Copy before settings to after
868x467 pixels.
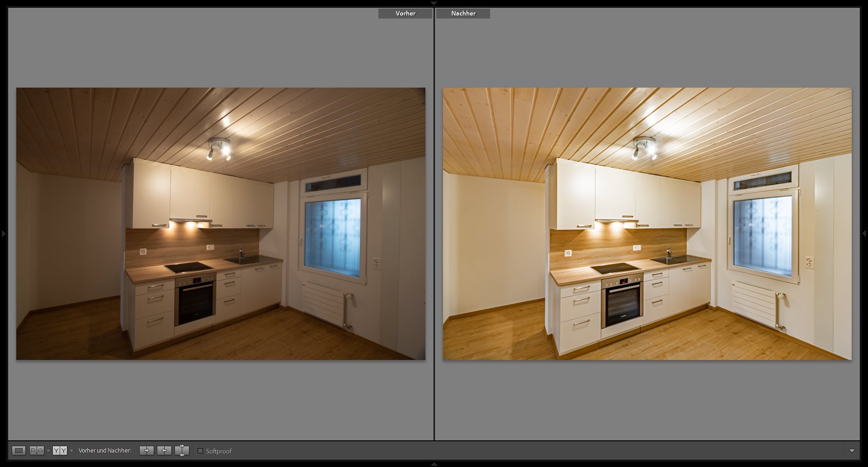pos(146,450)
